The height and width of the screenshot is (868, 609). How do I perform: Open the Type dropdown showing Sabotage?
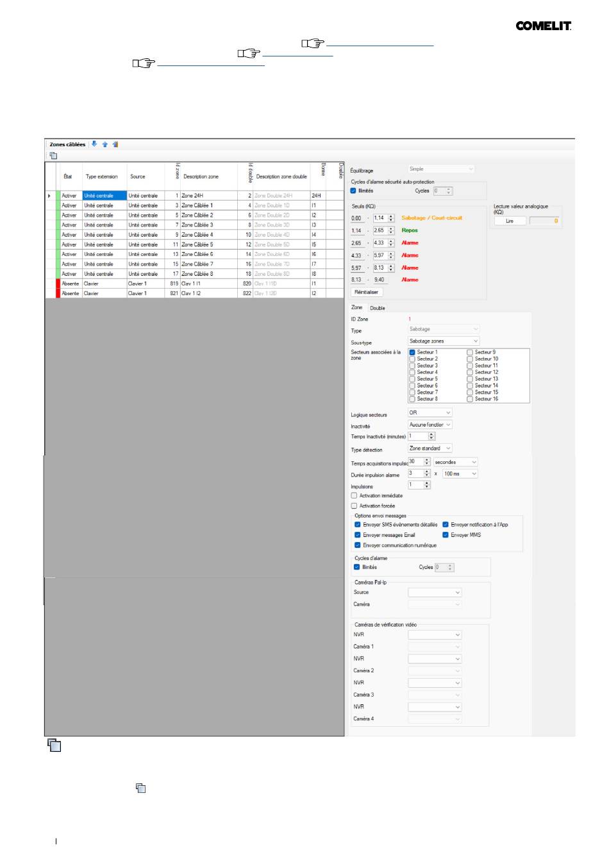tap(444, 329)
